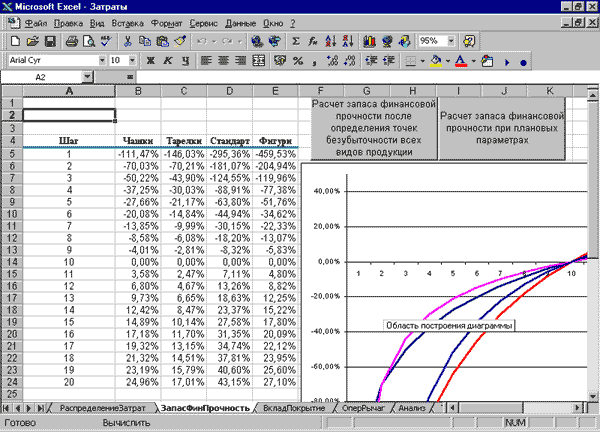
Task: Apply currency style icon
Action: tap(280, 61)
